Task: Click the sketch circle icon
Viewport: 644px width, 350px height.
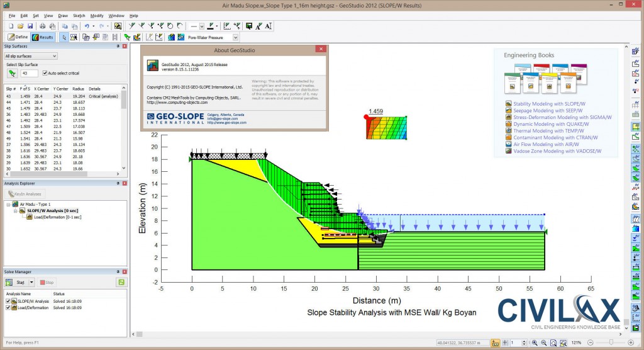Action: [x=170, y=26]
